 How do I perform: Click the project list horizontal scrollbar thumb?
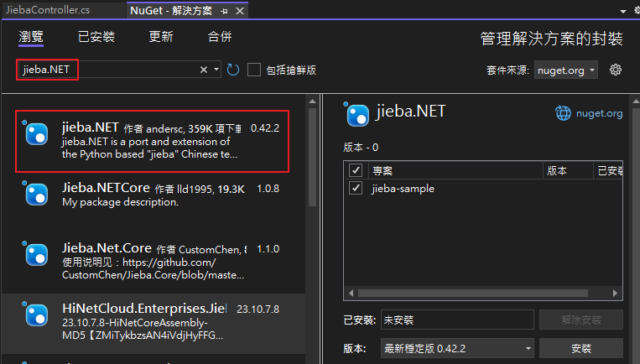472,293
